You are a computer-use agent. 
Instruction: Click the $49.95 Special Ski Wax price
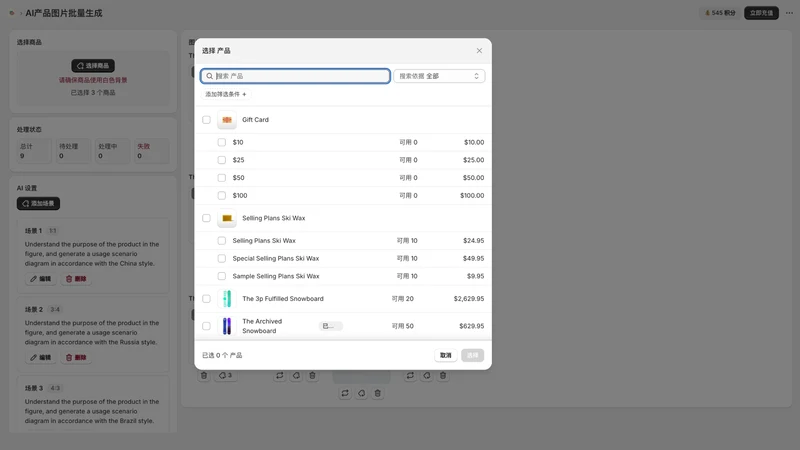(473, 259)
